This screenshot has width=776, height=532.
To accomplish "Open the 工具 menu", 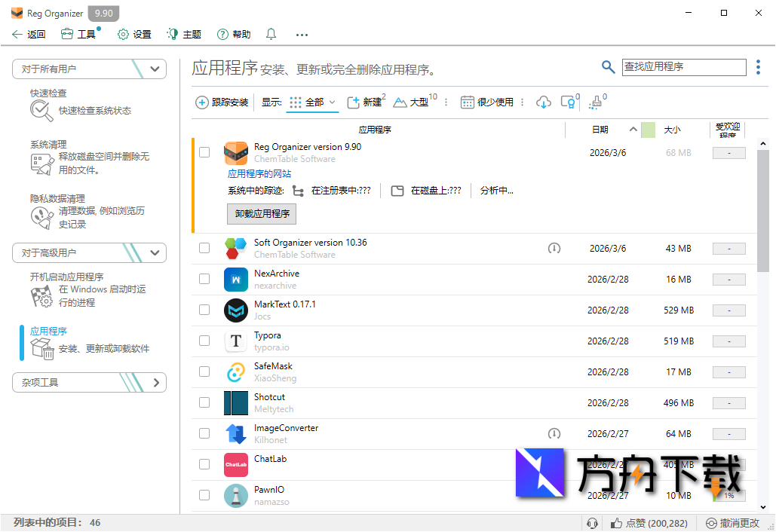I will click(x=79, y=34).
